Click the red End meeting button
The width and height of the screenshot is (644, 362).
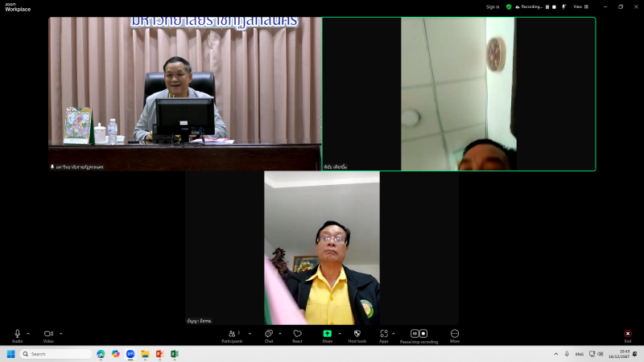[x=627, y=334]
